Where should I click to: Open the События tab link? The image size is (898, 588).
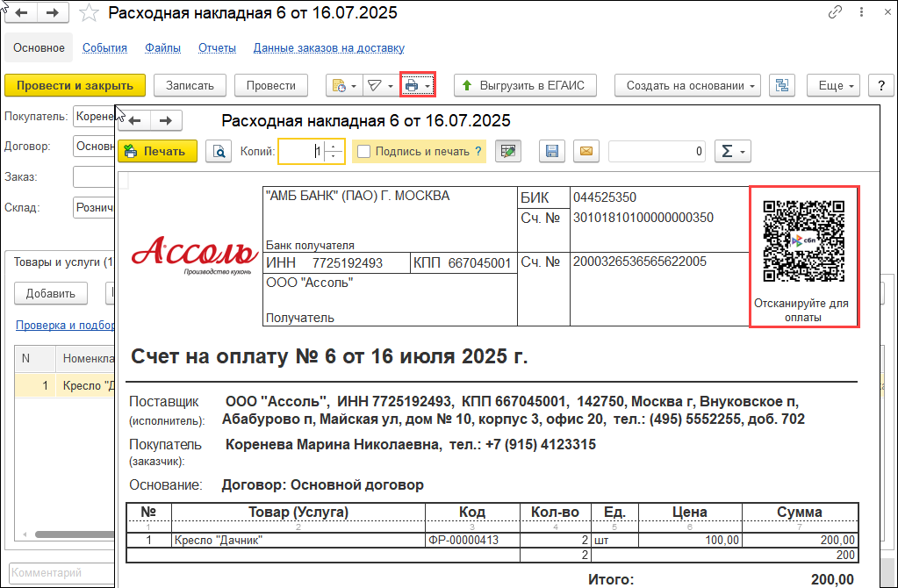coord(104,48)
